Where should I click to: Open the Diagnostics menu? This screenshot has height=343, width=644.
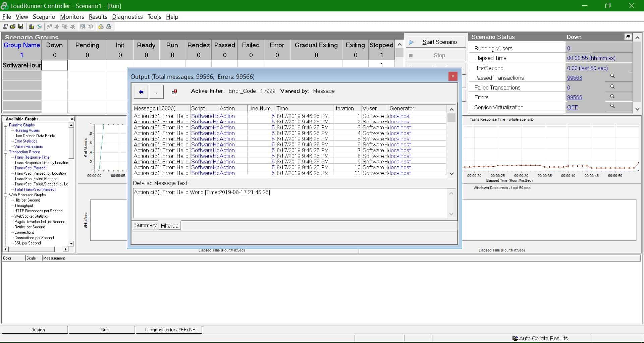point(127,17)
